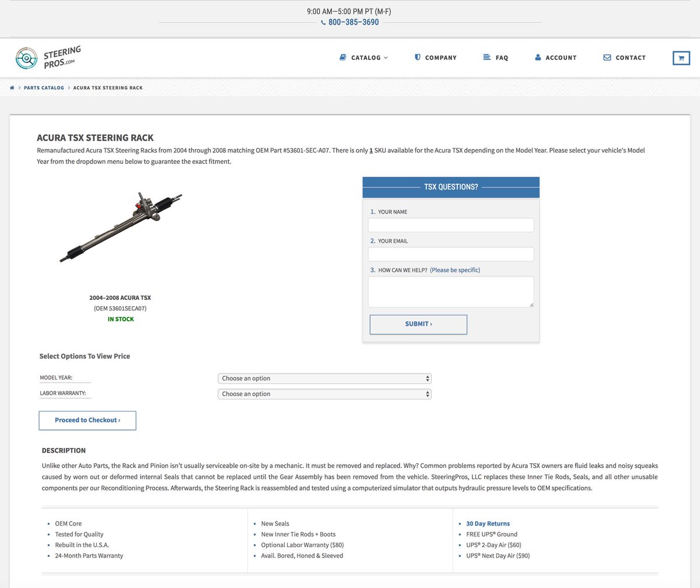Click the New Seals list item

coord(275,524)
